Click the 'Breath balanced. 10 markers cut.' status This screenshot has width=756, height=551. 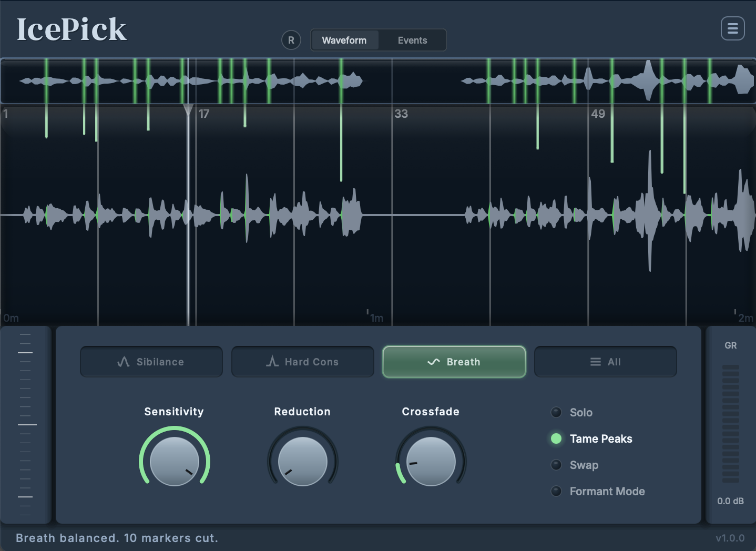117,538
